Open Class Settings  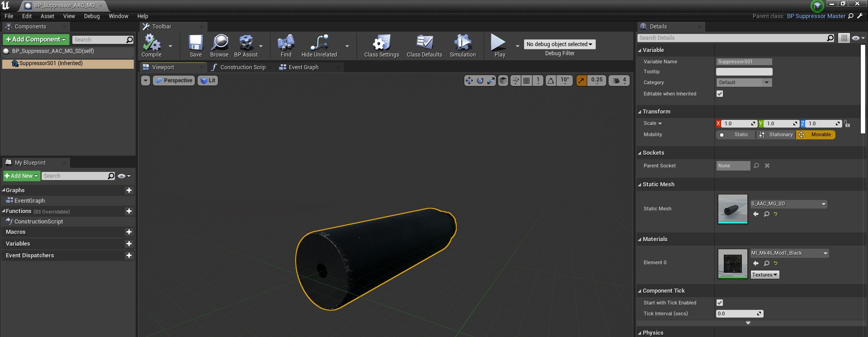click(382, 46)
